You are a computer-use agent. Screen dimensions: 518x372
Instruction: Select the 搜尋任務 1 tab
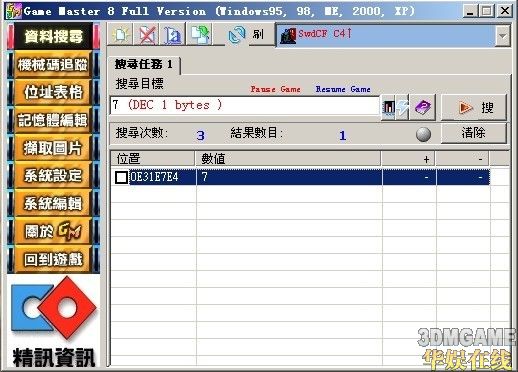click(x=144, y=64)
